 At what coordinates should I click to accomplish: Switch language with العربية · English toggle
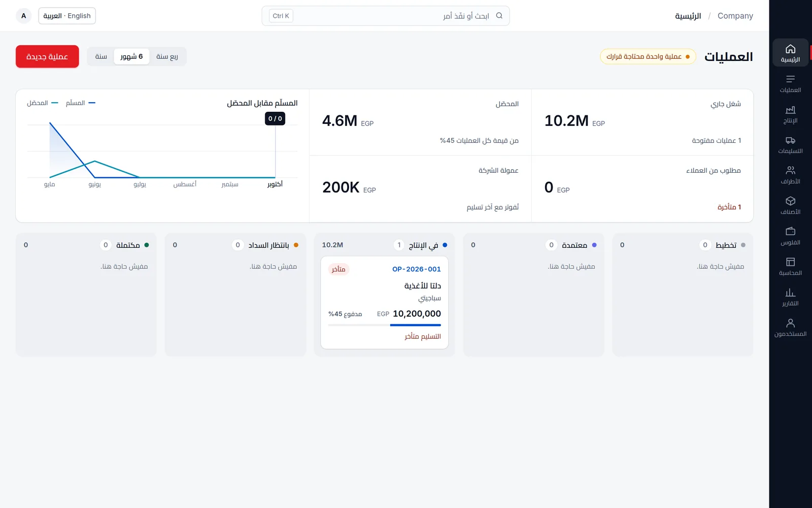click(x=67, y=16)
